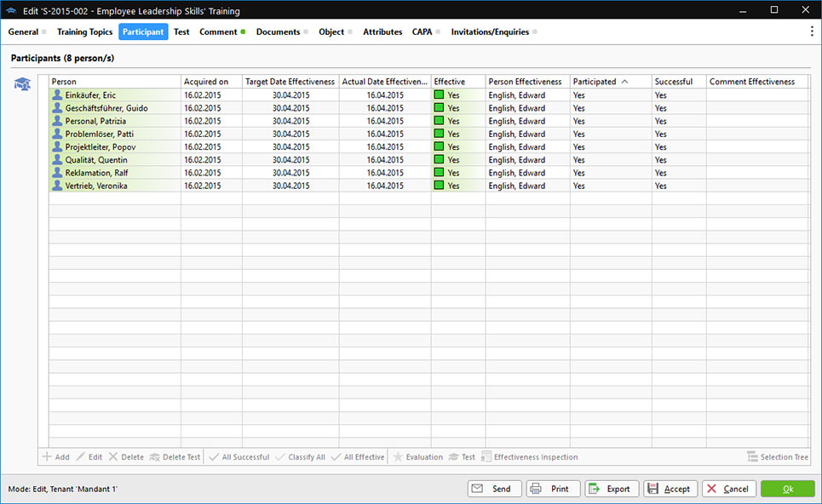Click Delete Test in the bottom toolbar
The image size is (822, 504).
(x=175, y=457)
